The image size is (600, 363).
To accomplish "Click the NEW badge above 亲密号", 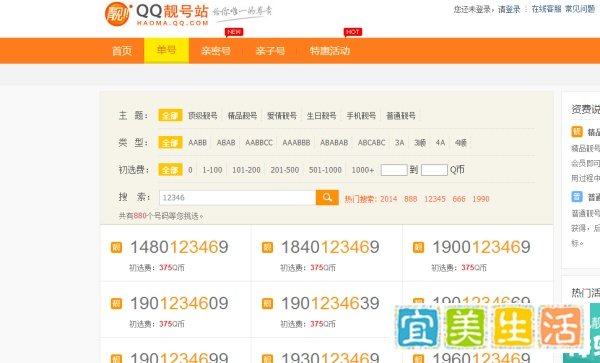I will [x=234, y=32].
